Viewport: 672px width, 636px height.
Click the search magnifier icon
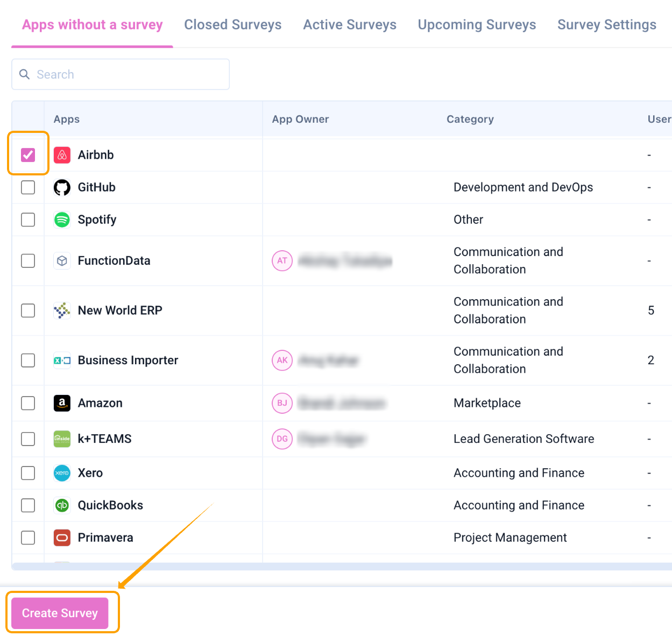[x=24, y=74]
